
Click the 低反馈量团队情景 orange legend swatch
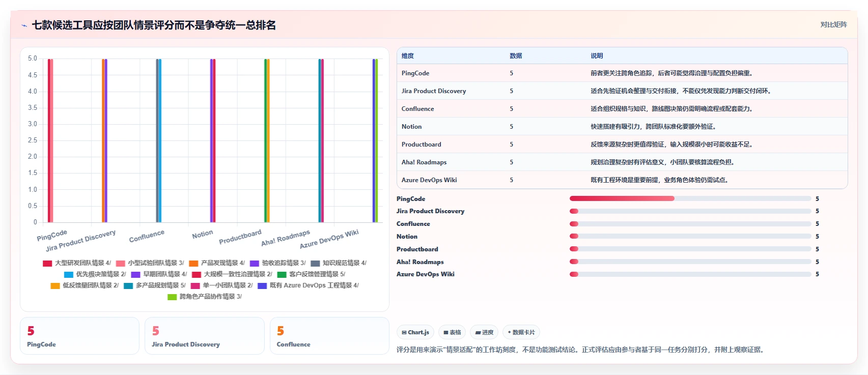pyautogui.click(x=55, y=285)
